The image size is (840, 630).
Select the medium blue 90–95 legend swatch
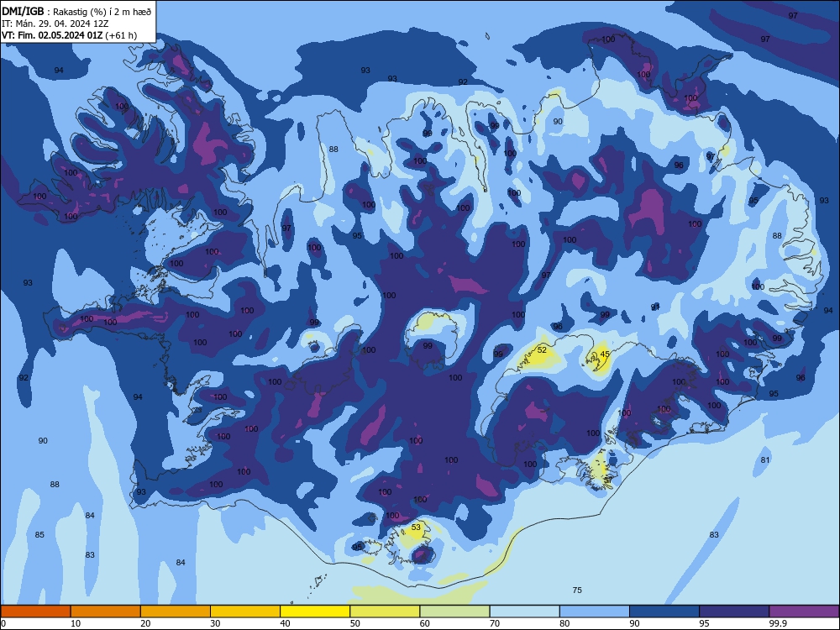point(664,612)
